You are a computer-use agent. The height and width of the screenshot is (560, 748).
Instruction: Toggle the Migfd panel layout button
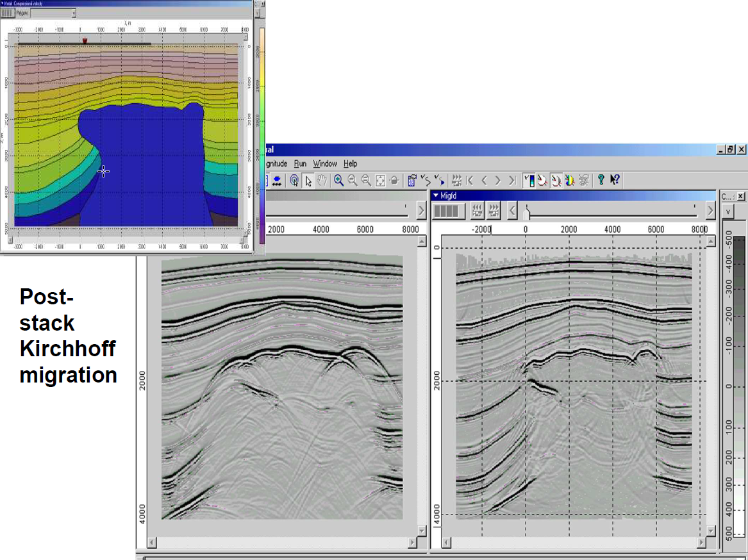click(446, 210)
